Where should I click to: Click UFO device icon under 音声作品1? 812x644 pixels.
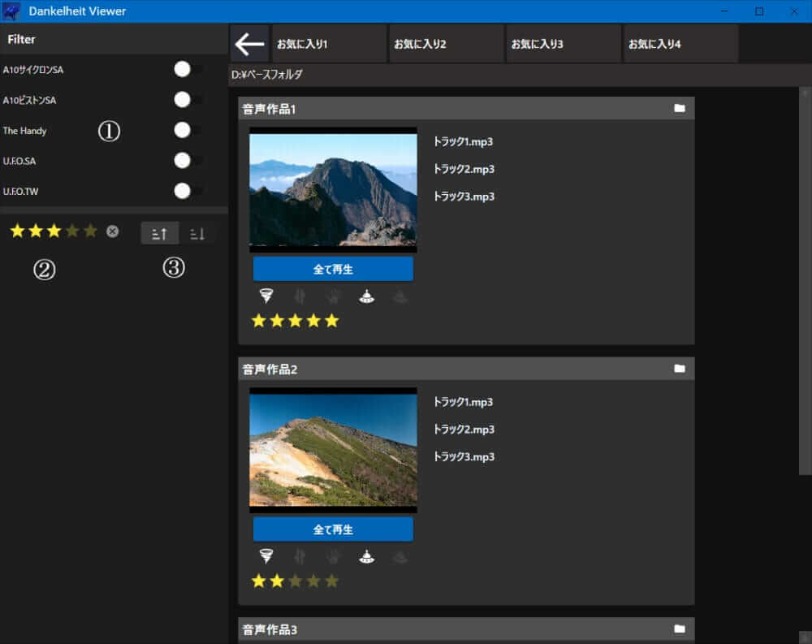(x=366, y=296)
